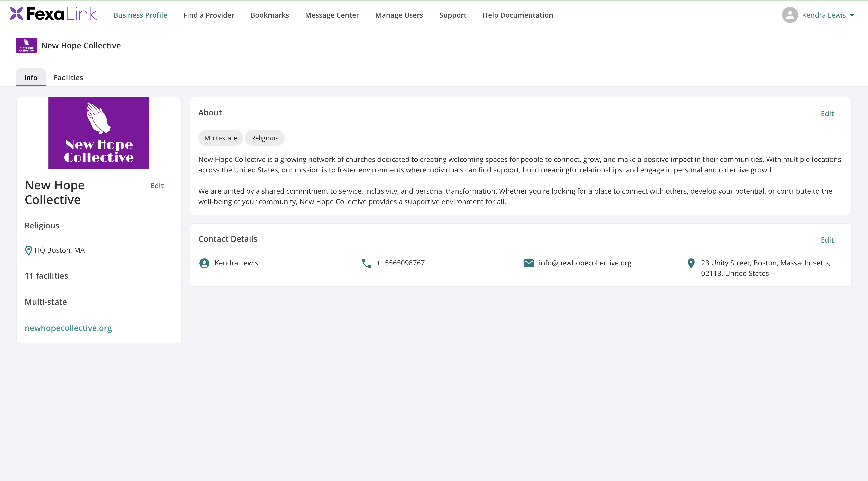Click the large New Hope Collective logo image
868x481 pixels.
99,133
